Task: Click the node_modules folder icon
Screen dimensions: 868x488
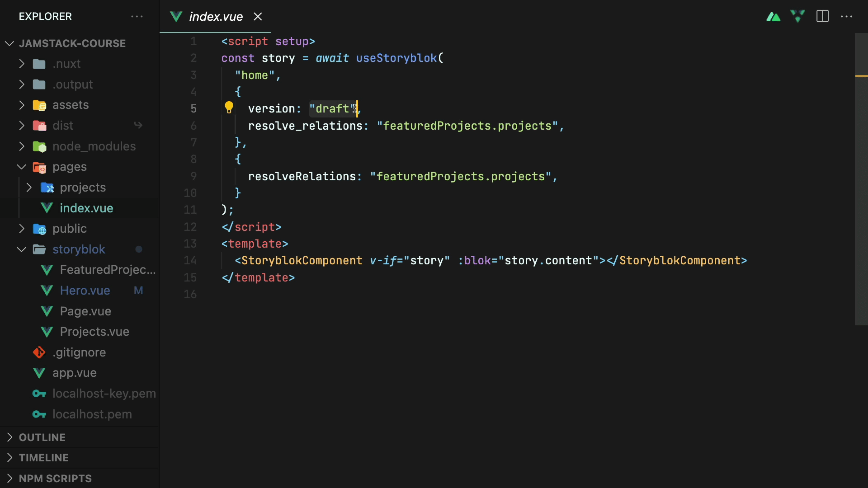Action: pyautogui.click(x=39, y=146)
